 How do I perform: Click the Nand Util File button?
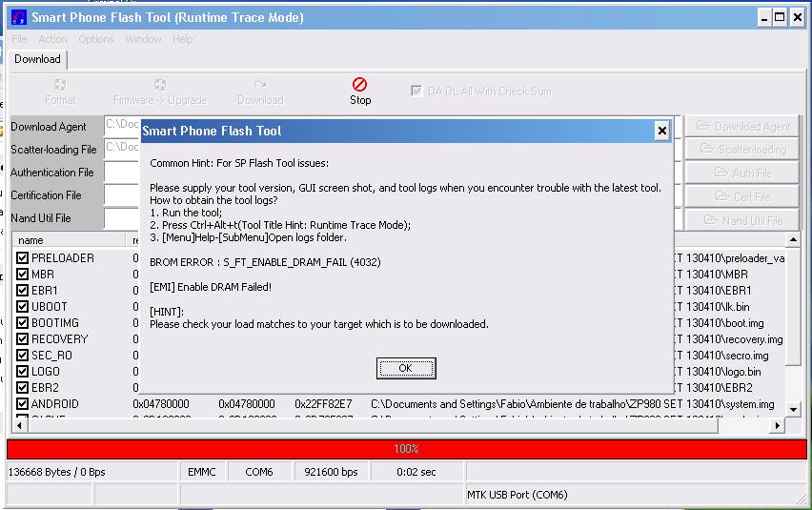742,220
